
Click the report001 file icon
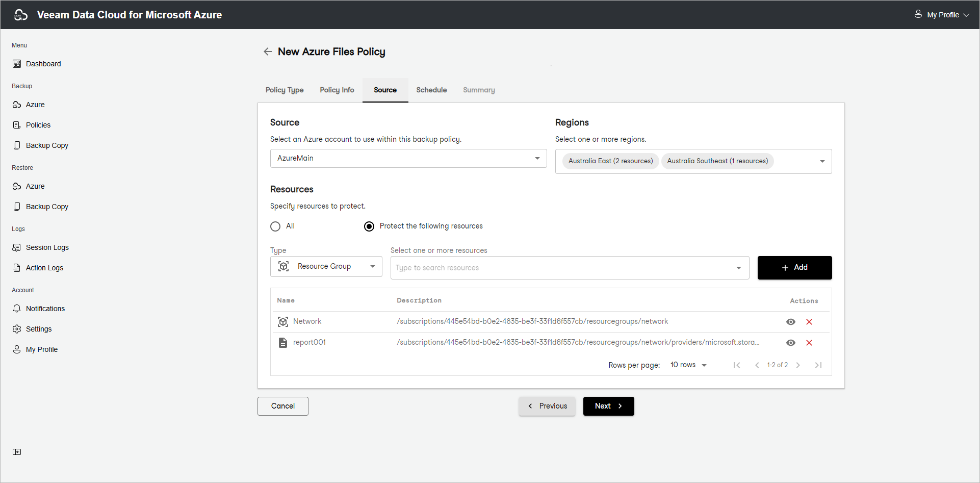pyautogui.click(x=283, y=343)
